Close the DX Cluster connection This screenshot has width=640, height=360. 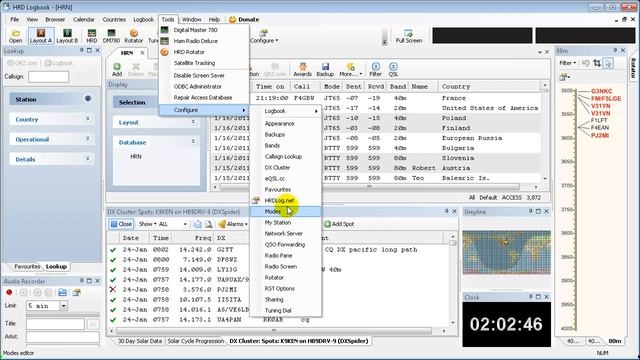pos(121,224)
